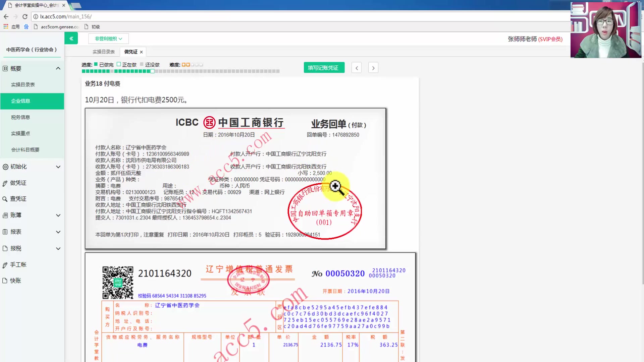Click the current white progress segment
The image size is (644, 362).
click(x=153, y=71)
